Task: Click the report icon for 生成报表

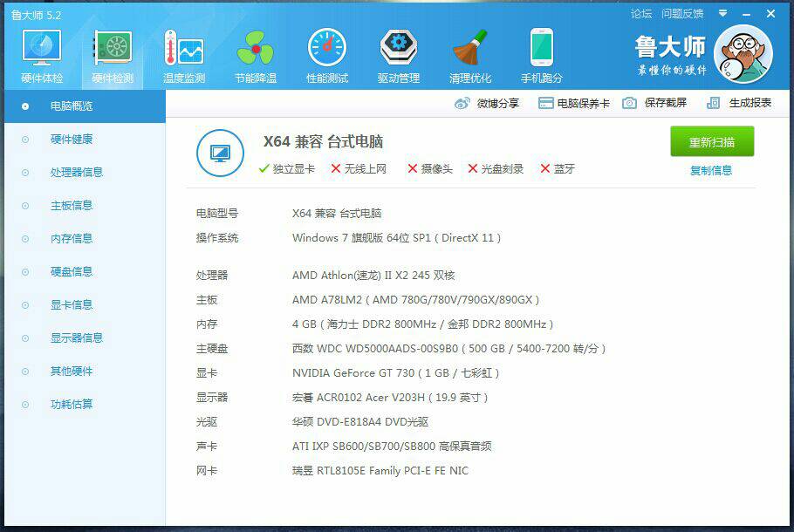Action: pyautogui.click(x=713, y=103)
